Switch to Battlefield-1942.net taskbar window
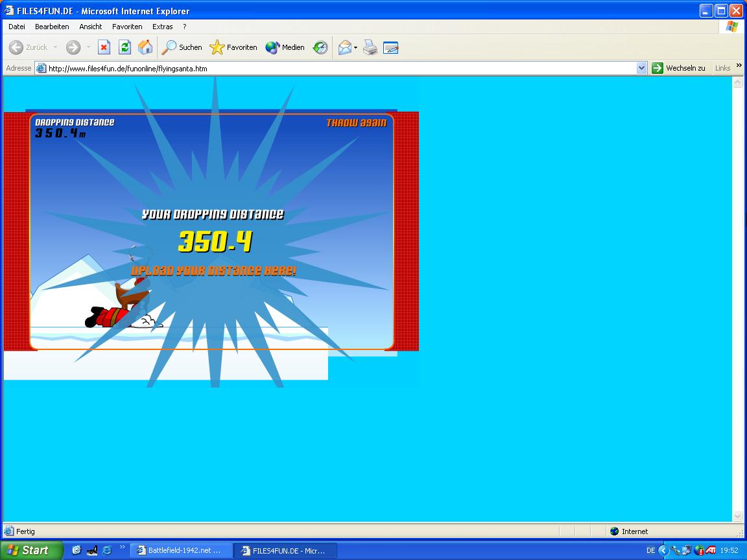The height and width of the screenshot is (560, 747). 181,550
